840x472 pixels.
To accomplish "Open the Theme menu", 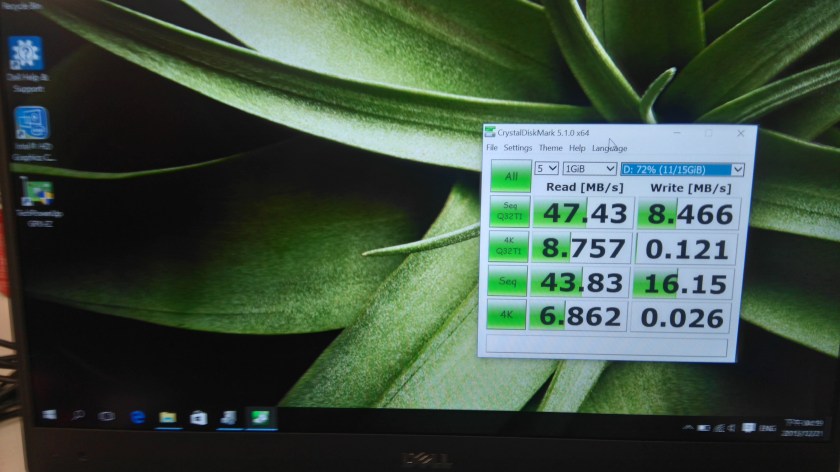I will pyautogui.click(x=551, y=148).
